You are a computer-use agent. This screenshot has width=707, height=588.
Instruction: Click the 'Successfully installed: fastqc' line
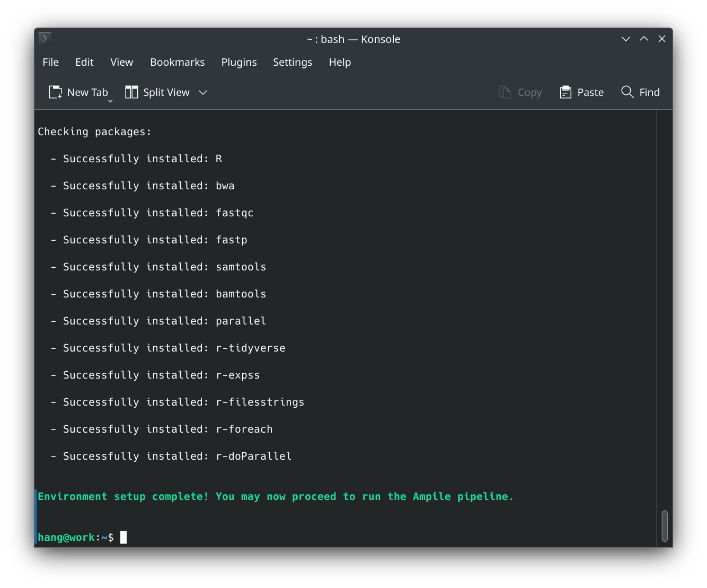click(152, 213)
